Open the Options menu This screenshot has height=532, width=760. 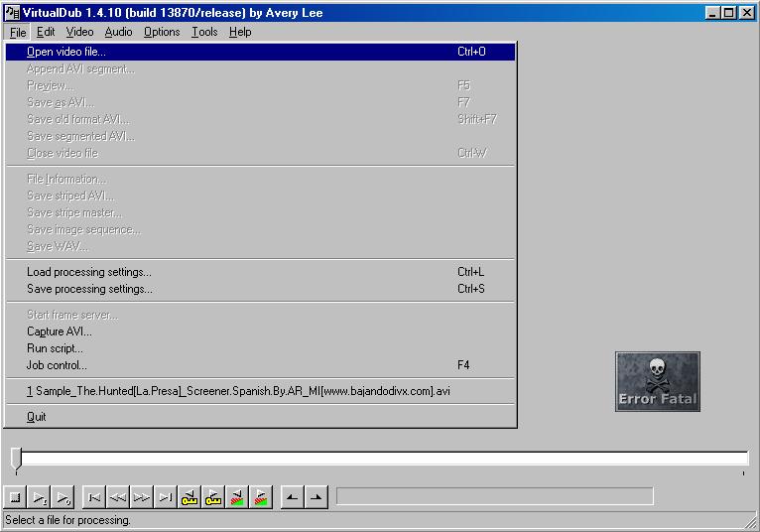[162, 32]
